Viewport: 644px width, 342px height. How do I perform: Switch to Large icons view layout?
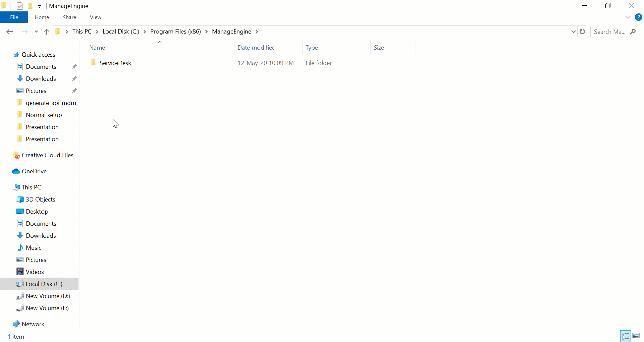[636, 336]
